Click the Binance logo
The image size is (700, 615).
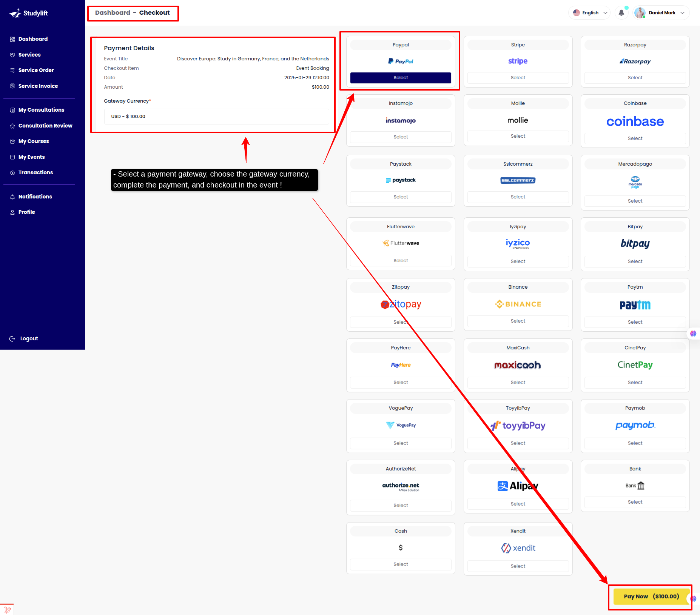pyautogui.click(x=518, y=304)
